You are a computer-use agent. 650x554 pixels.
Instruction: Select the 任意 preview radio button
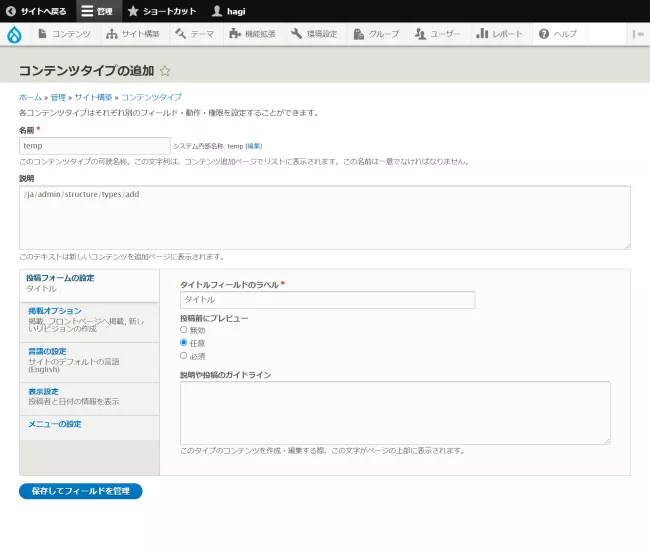click(x=184, y=343)
